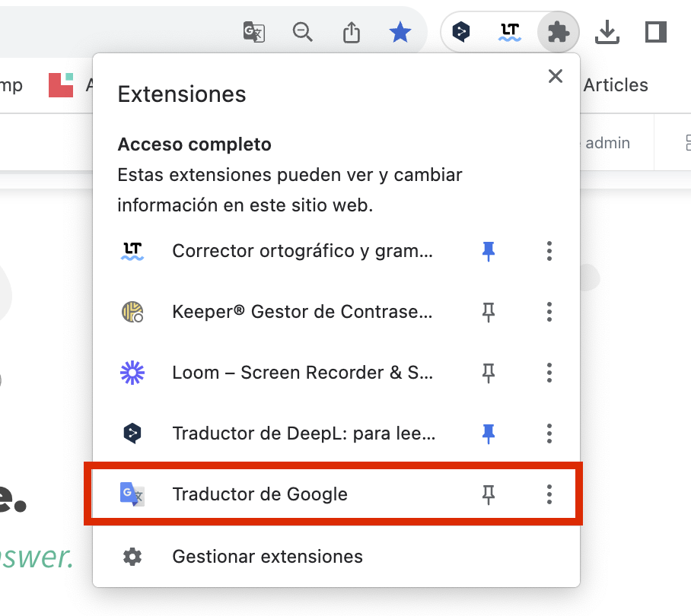Open more options for Traductor de Google
The image size is (691, 616).
click(549, 495)
